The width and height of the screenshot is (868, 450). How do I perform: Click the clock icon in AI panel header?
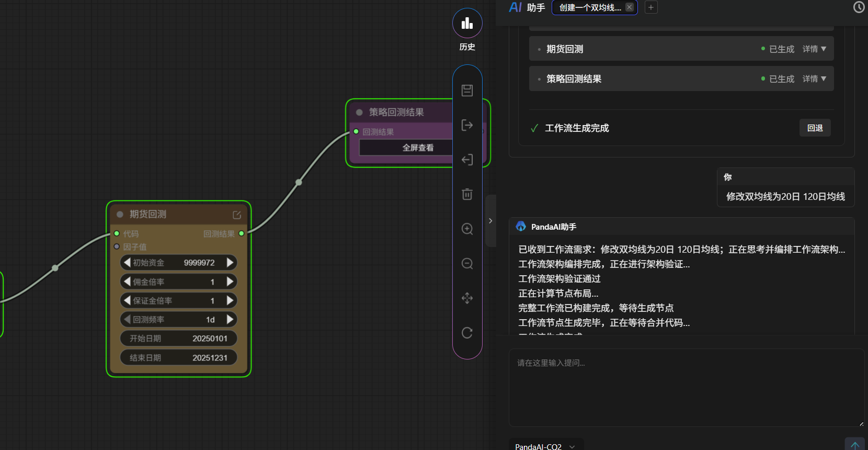click(x=859, y=7)
